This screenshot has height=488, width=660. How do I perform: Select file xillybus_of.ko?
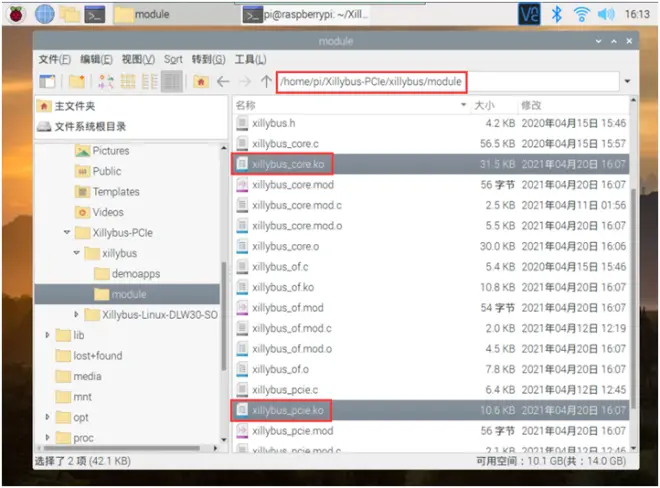click(x=431, y=288)
